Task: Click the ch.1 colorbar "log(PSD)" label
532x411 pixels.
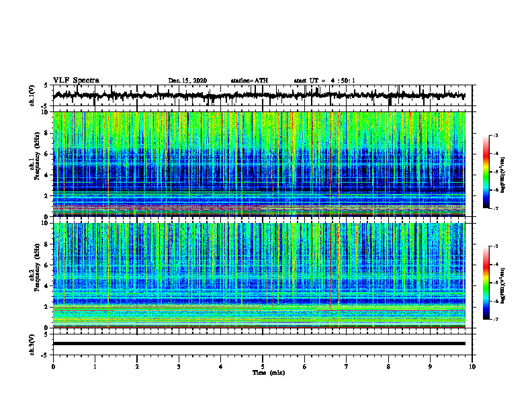Action: pos(503,175)
